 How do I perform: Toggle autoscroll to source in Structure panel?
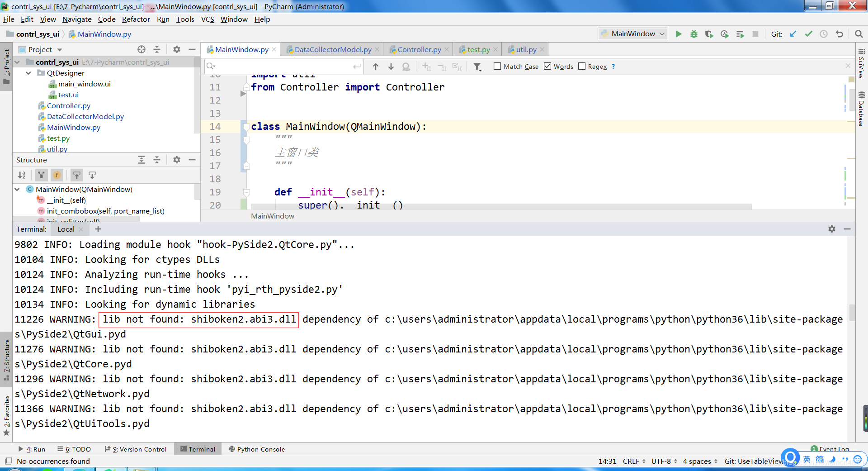[77, 175]
